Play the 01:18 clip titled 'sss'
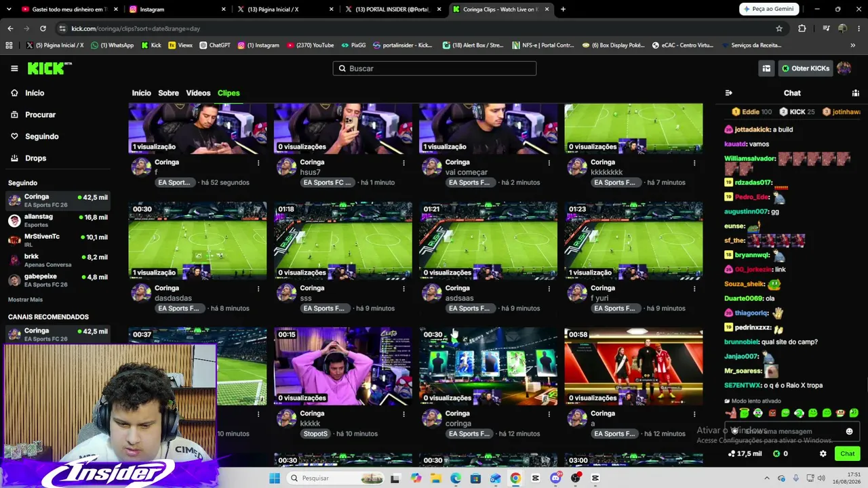 343,241
